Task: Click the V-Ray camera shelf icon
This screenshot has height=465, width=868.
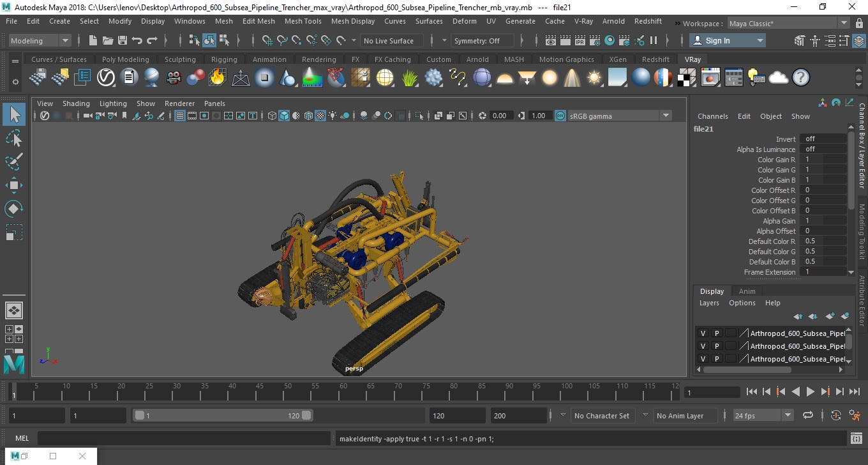Action: coord(174,78)
